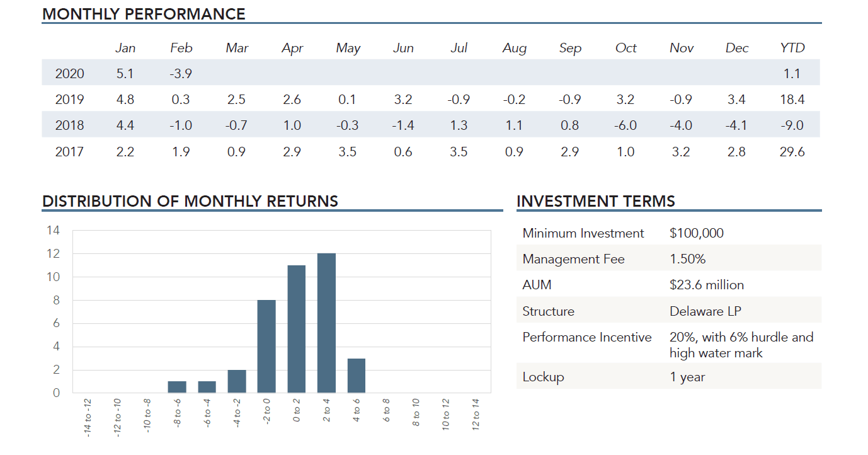
Task: Select the Lockup term label
Action: (543, 377)
